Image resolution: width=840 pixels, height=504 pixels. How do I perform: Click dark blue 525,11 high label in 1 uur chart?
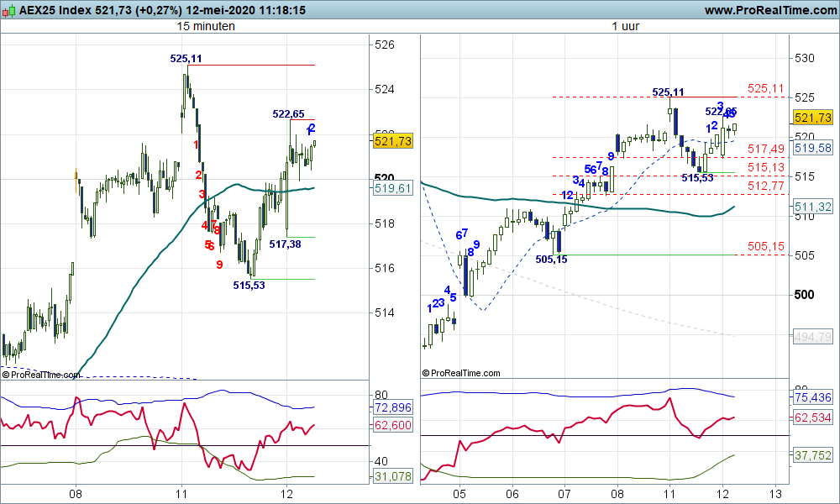tap(668, 92)
